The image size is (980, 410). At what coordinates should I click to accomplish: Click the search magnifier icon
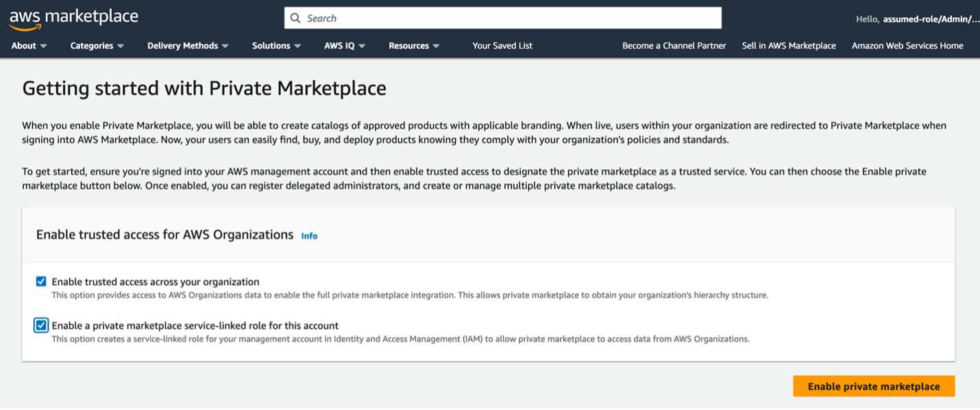(295, 18)
